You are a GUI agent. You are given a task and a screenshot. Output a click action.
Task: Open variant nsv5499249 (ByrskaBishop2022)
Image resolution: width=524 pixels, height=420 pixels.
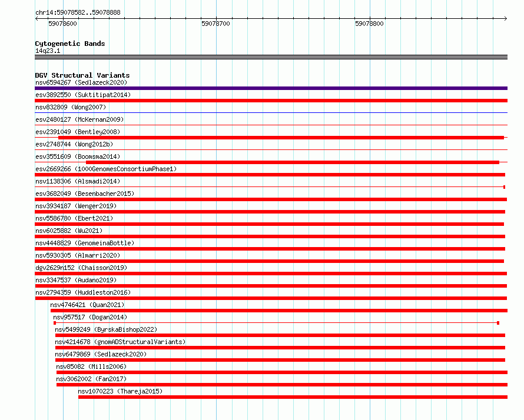point(106,329)
